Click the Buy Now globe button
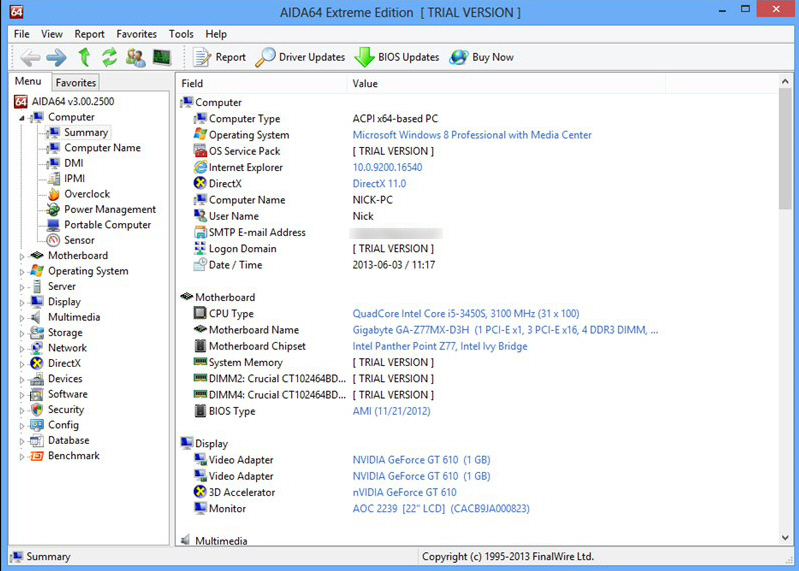The height and width of the screenshot is (571, 799). coord(481,58)
